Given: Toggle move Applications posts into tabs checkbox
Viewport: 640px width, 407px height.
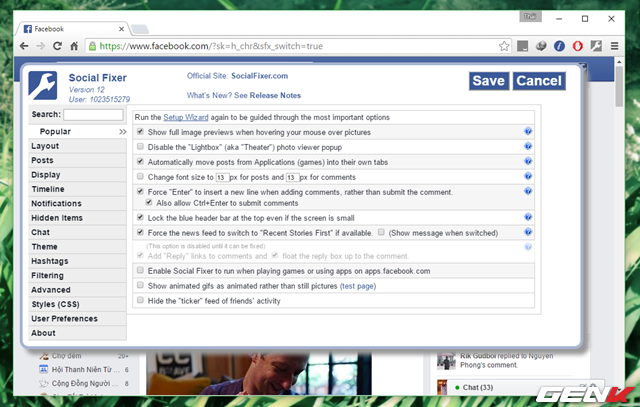Looking at the screenshot, I should pyautogui.click(x=140, y=161).
